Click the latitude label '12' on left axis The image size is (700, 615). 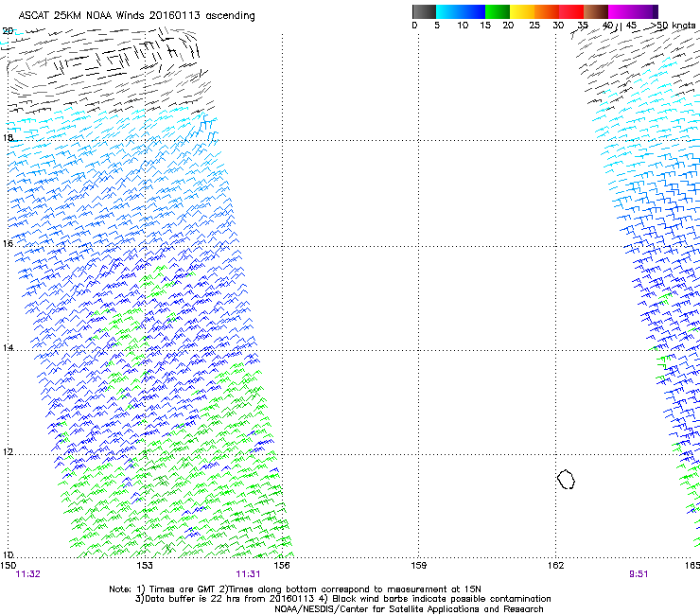(x=8, y=451)
